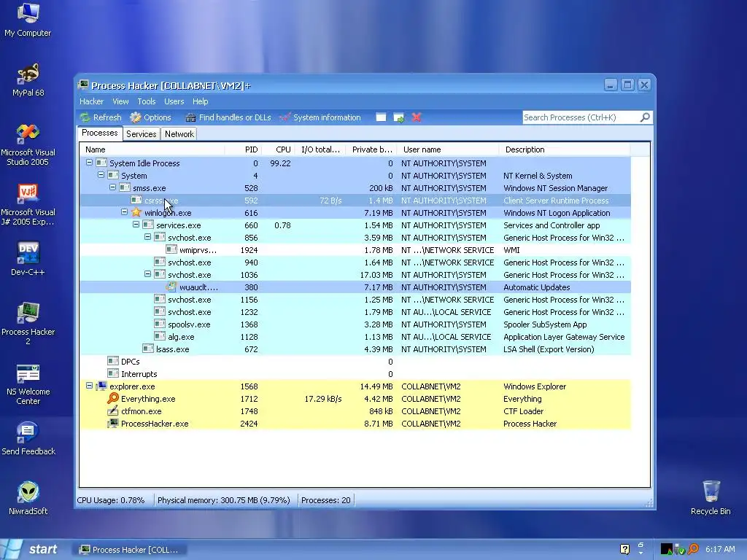Click the wuauclt update icon

click(171, 287)
